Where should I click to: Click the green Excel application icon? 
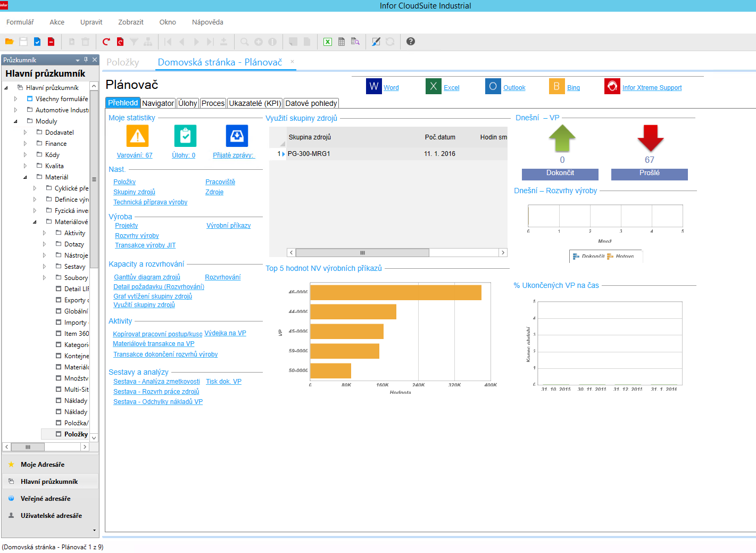click(x=434, y=86)
